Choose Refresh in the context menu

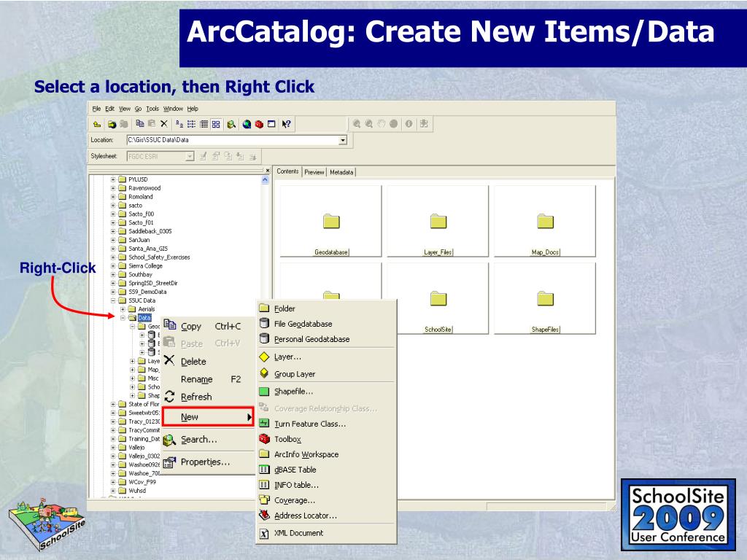208,397
